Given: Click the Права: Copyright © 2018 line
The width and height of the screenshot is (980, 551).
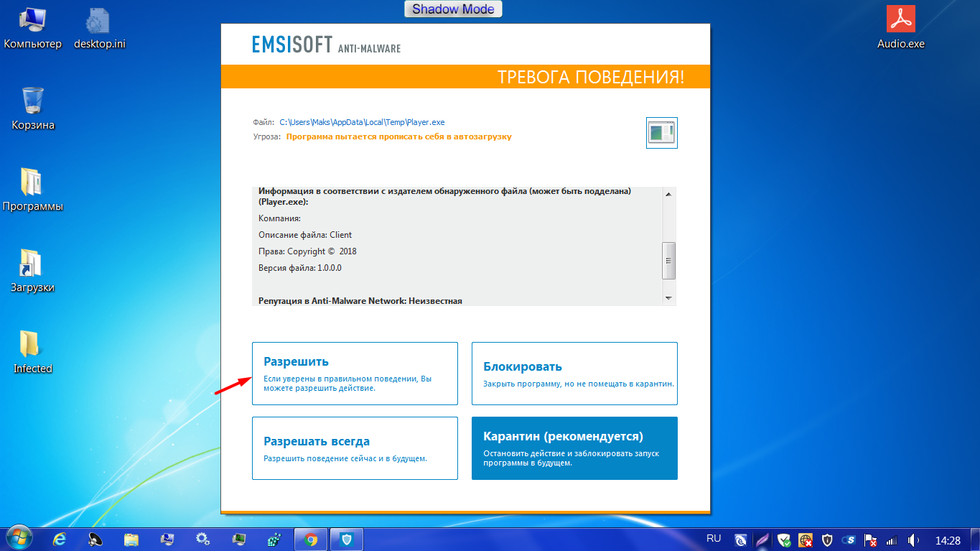Looking at the screenshot, I should [x=307, y=251].
